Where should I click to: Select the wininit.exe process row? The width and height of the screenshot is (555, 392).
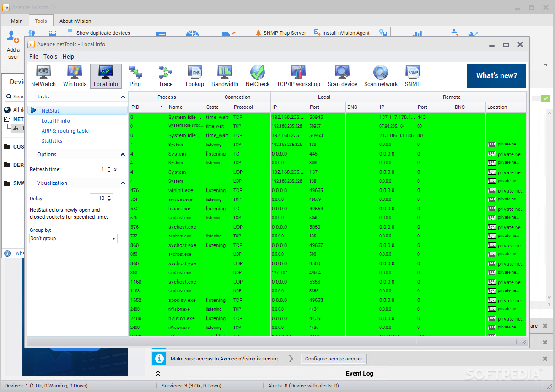click(328, 190)
